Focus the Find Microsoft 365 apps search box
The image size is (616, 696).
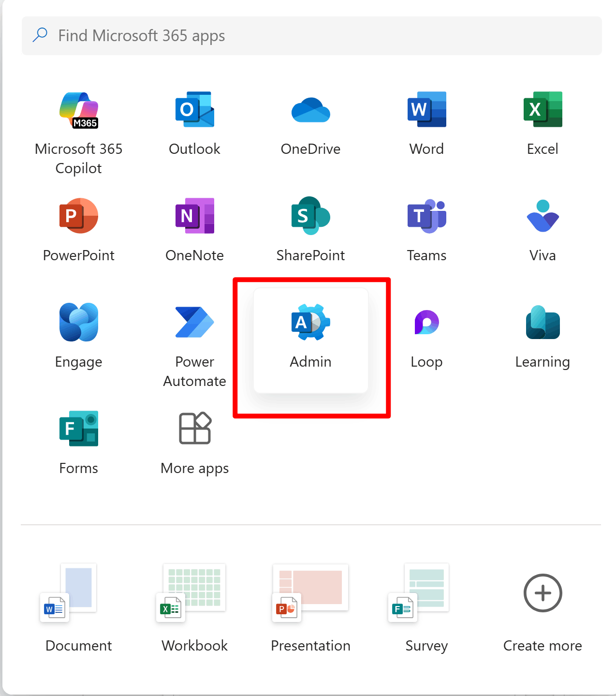[x=312, y=36]
